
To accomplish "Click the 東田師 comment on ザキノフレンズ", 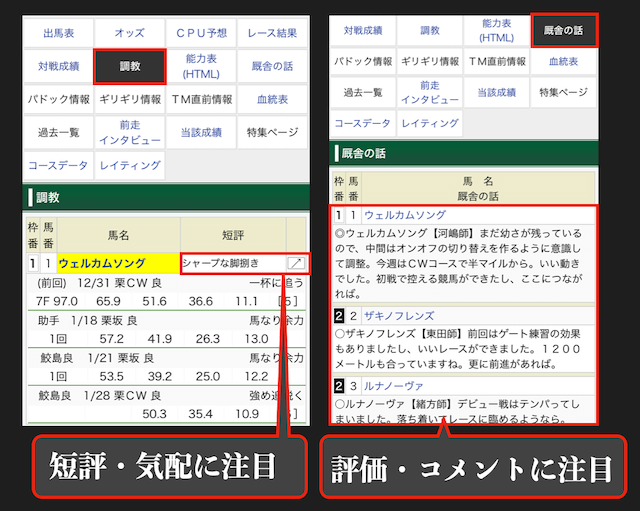I will tap(458, 349).
